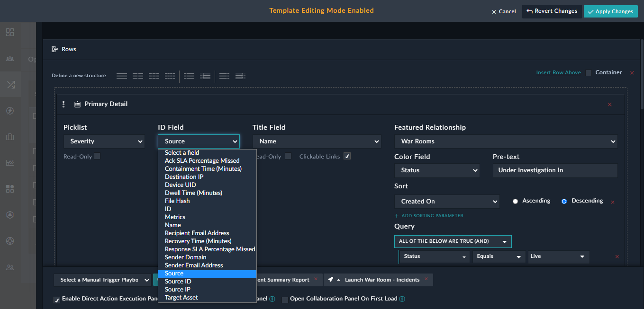644x309 pixels.
Task: Click the Pre-text input field
Action: 555,170
